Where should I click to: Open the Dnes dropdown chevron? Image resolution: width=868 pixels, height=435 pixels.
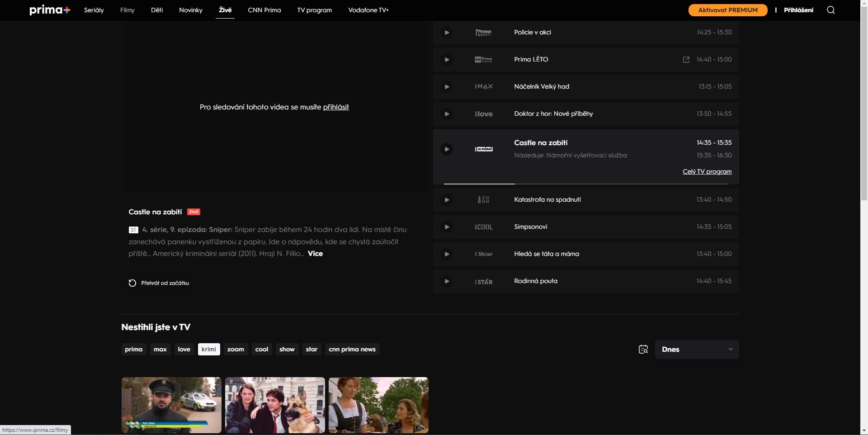(730, 349)
